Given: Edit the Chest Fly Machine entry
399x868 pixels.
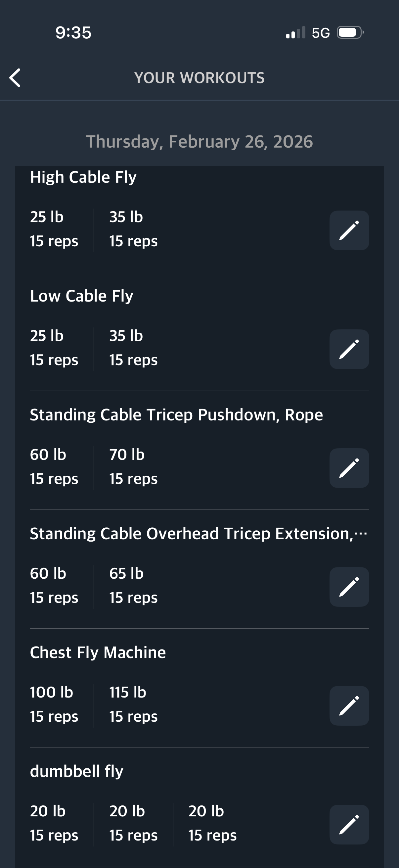Looking at the screenshot, I should [349, 705].
